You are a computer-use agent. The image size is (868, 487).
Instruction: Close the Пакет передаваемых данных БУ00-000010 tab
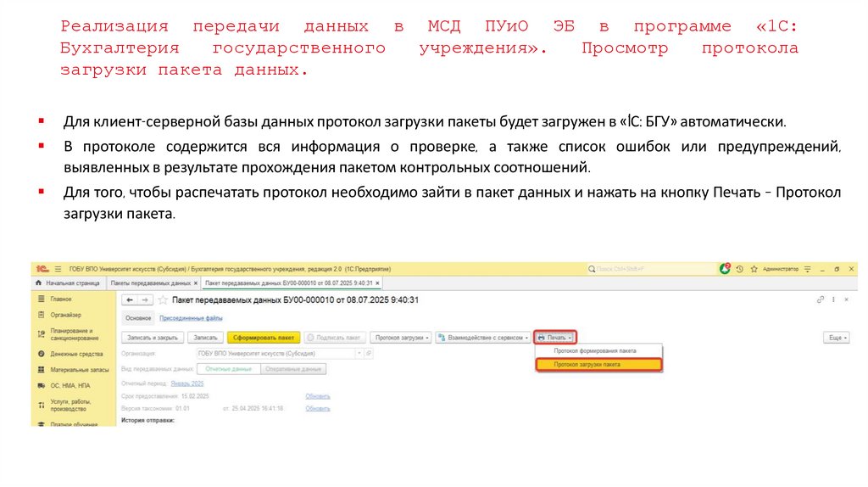377,283
